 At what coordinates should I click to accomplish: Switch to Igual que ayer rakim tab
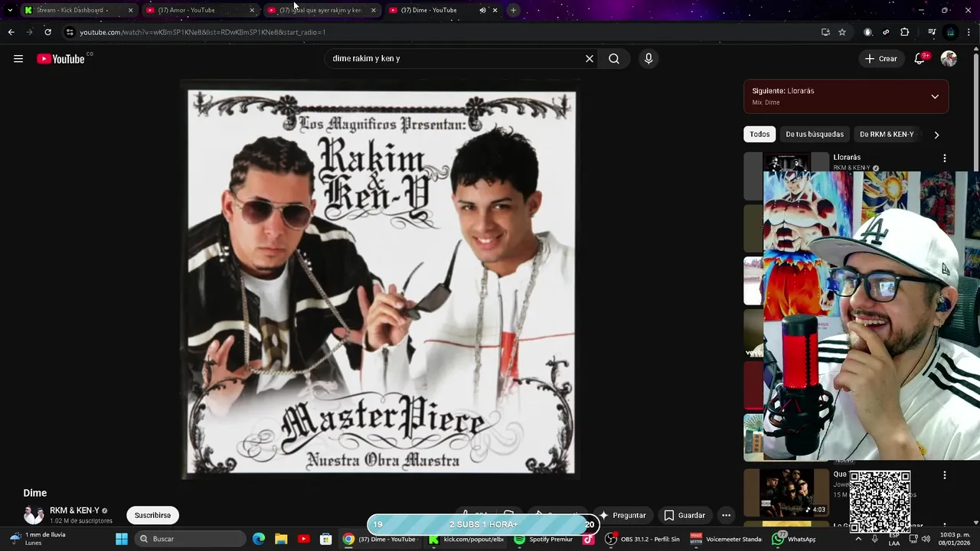click(x=321, y=10)
